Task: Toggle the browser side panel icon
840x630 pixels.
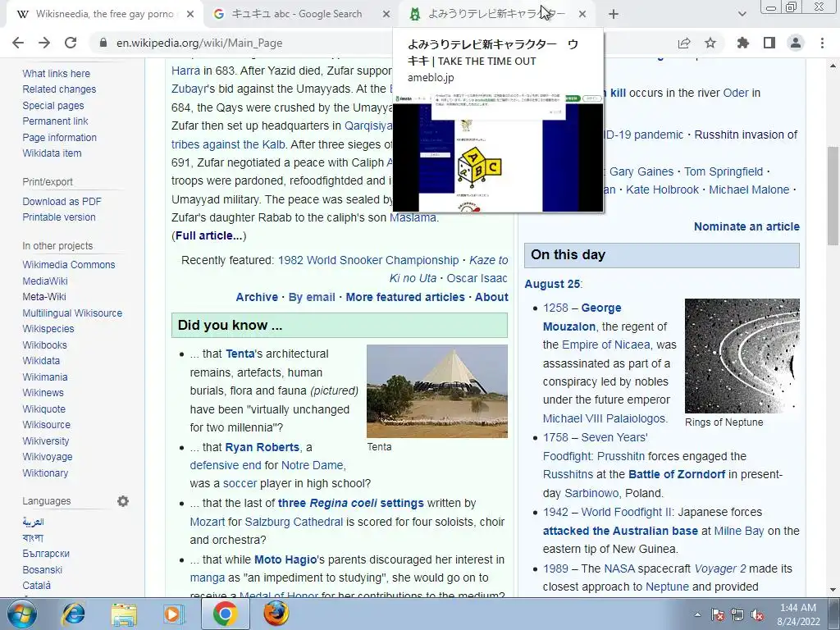Action: [x=769, y=43]
